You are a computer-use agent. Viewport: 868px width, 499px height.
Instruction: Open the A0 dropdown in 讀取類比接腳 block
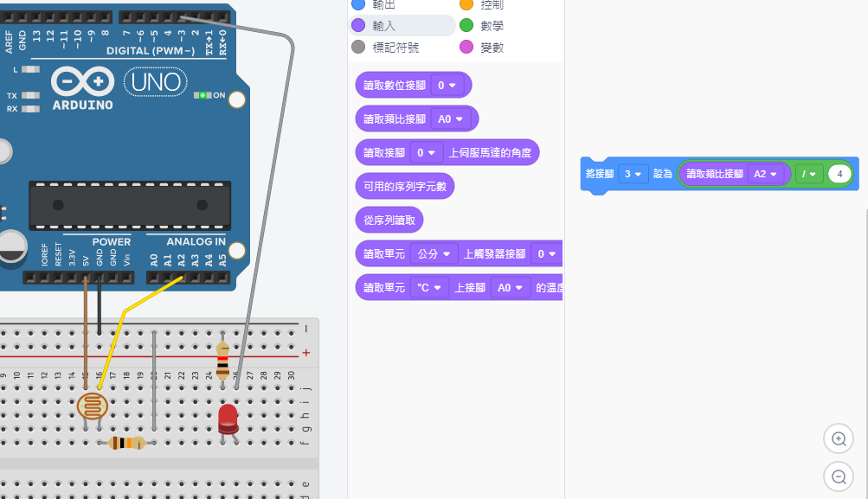point(450,119)
